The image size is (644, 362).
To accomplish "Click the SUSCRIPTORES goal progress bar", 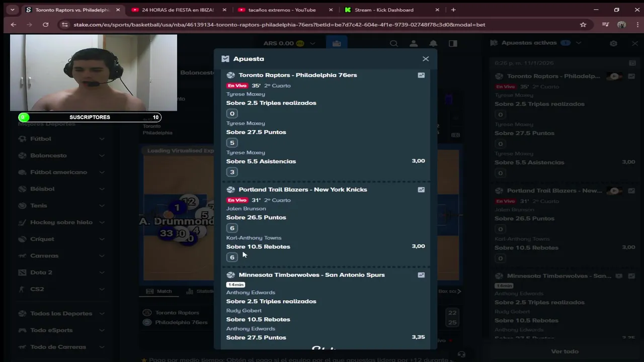I will click(90, 117).
